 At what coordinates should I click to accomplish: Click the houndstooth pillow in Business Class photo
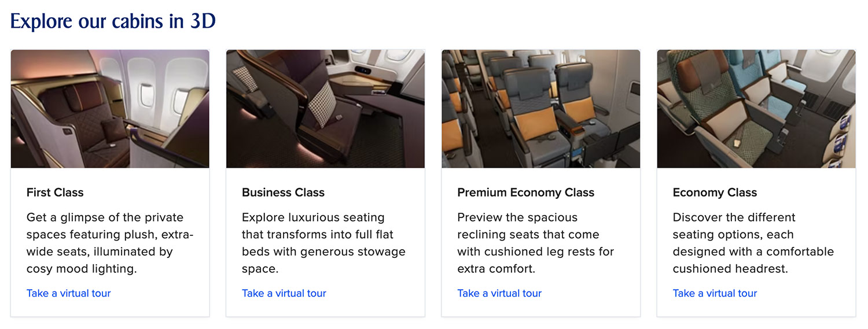click(322, 103)
